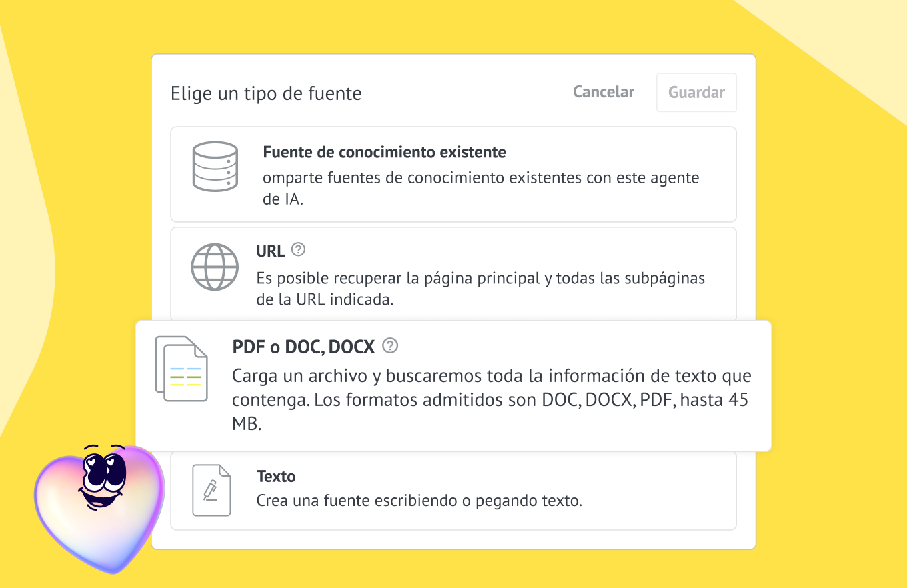Select the 'Fuente de conocimiento existente' heading

tap(384, 152)
